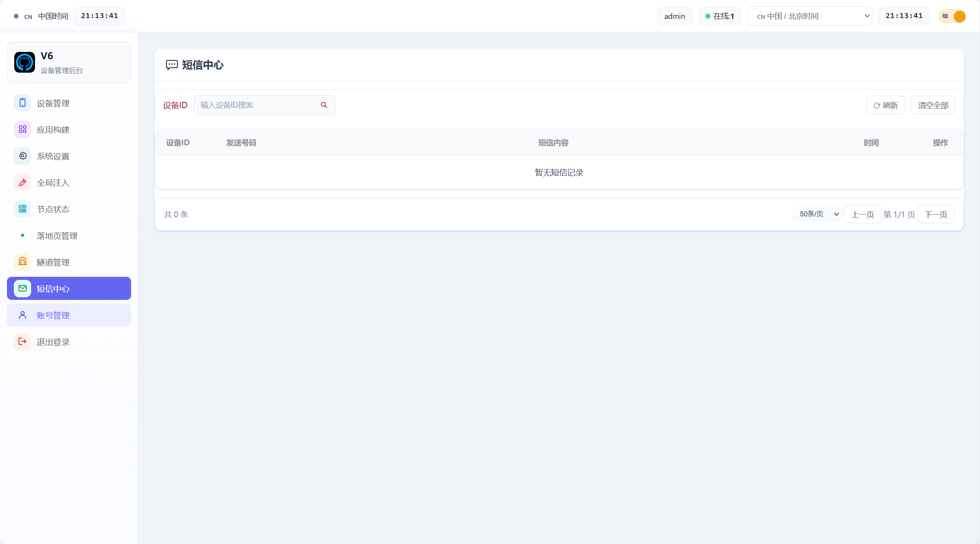This screenshot has height=544, width=980.
Task: Click the 暂无短信记录 empty message
Action: coord(559,173)
